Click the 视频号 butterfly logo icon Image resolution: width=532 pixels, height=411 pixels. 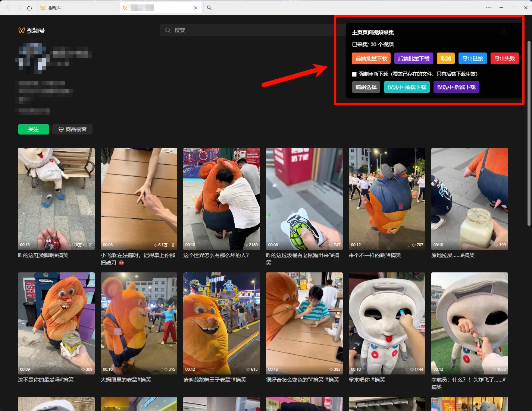pos(21,30)
